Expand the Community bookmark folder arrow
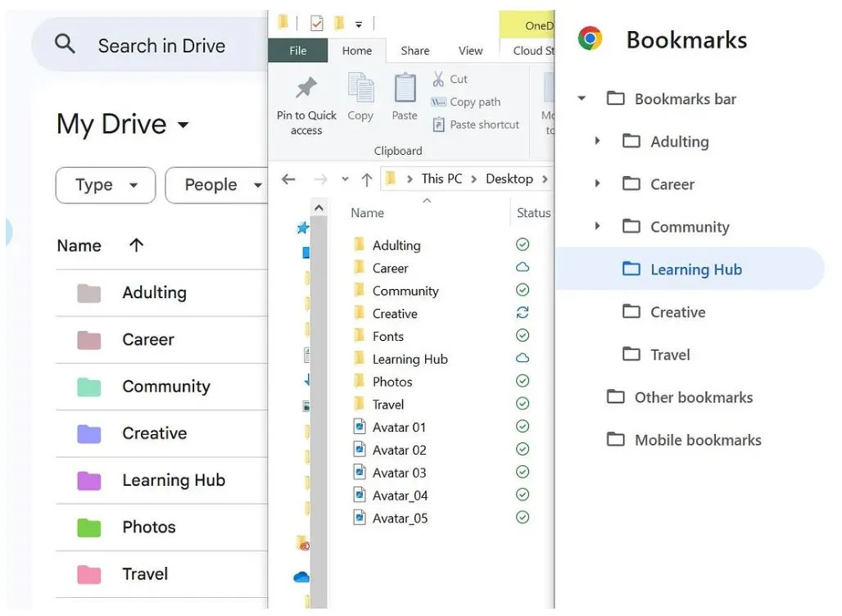Image resolution: width=842 pixels, height=616 pixels. coord(597,226)
